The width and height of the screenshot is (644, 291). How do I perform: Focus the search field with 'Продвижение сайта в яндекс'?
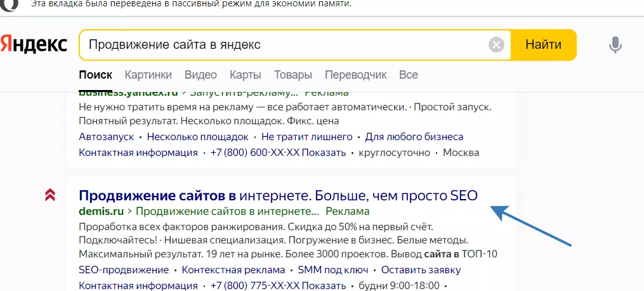295,45
